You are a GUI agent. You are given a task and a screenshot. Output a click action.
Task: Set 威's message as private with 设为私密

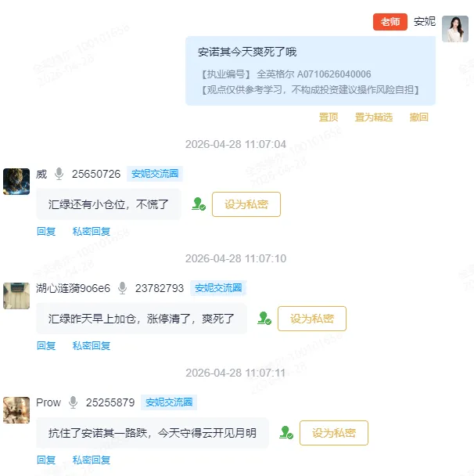coord(246,204)
